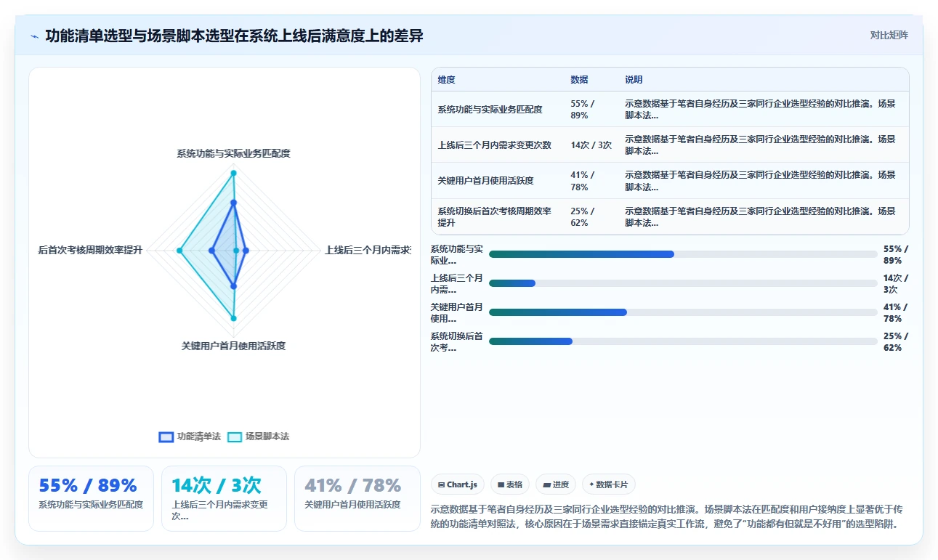
Task: Click the 25% / 62% table cell
Action: [591, 216]
